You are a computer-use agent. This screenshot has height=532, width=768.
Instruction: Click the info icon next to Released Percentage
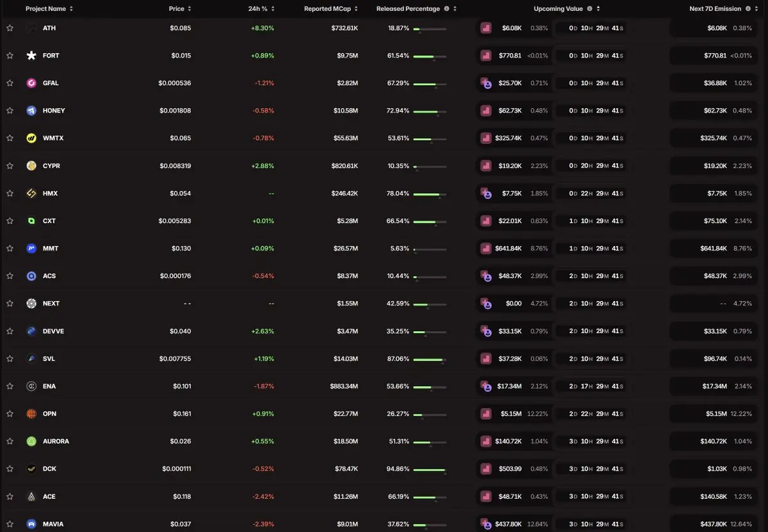click(x=447, y=9)
